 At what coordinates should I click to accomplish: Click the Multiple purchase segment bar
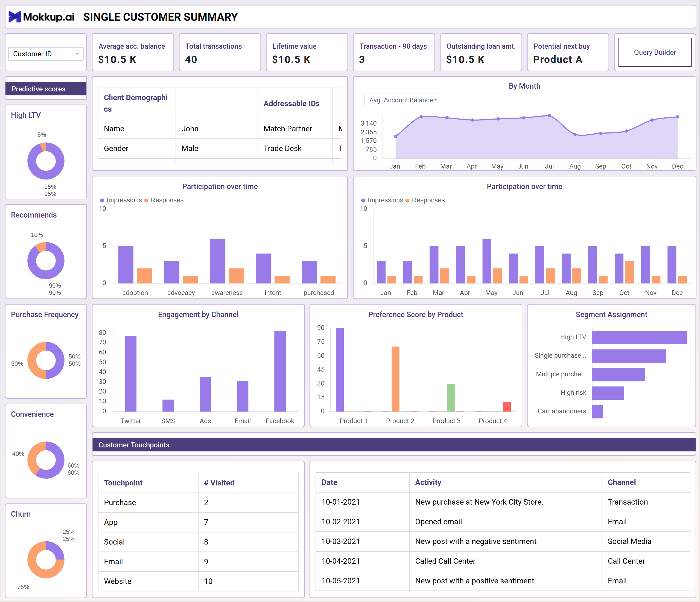(x=619, y=375)
